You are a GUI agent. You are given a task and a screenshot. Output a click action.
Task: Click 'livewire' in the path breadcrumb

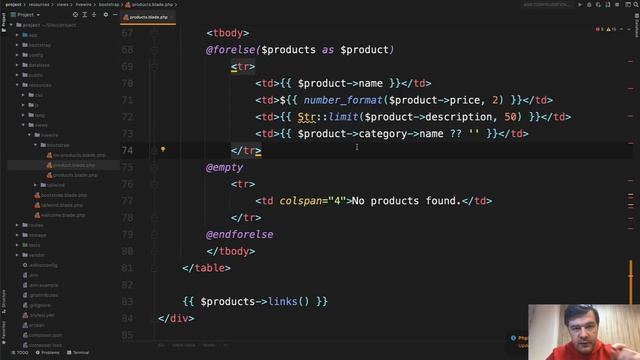83,4
